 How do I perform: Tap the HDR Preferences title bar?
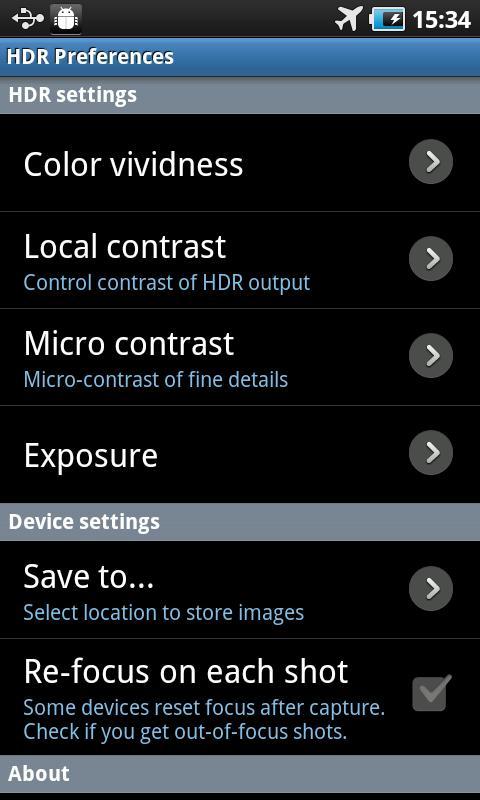click(x=240, y=57)
